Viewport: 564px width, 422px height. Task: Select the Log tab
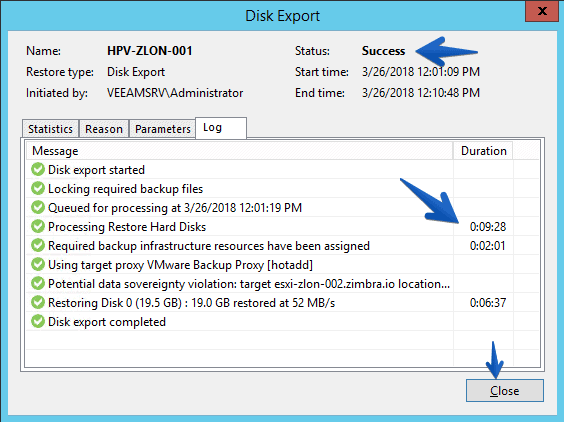221,128
